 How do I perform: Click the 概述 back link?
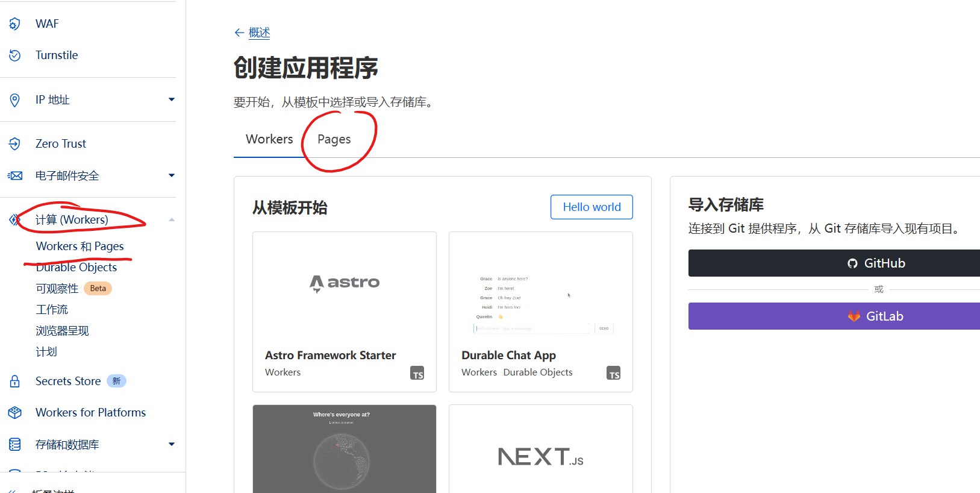tap(260, 33)
